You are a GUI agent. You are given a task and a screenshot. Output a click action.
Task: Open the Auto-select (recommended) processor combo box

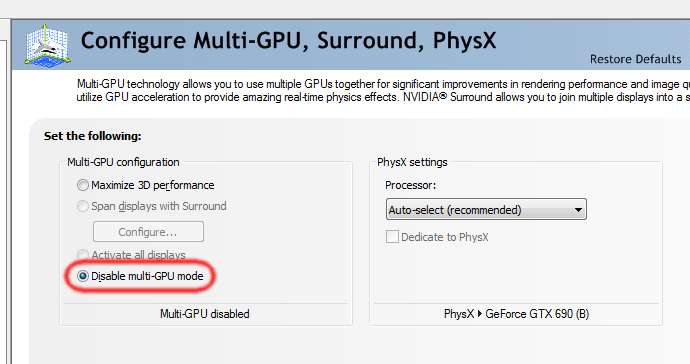(x=486, y=210)
